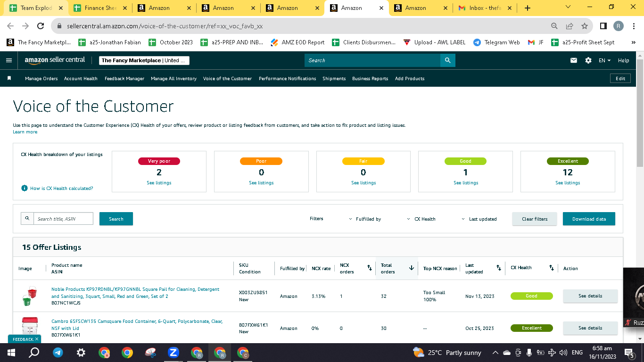Image resolution: width=644 pixels, height=362 pixels.
Task: Open the Chrome profile avatar R
Action: click(x=619, y=26)
